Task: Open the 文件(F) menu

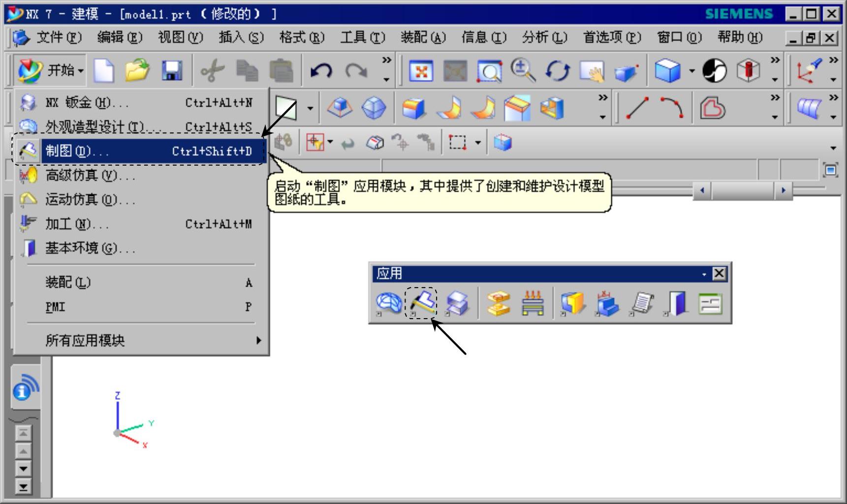Action: 59,37
